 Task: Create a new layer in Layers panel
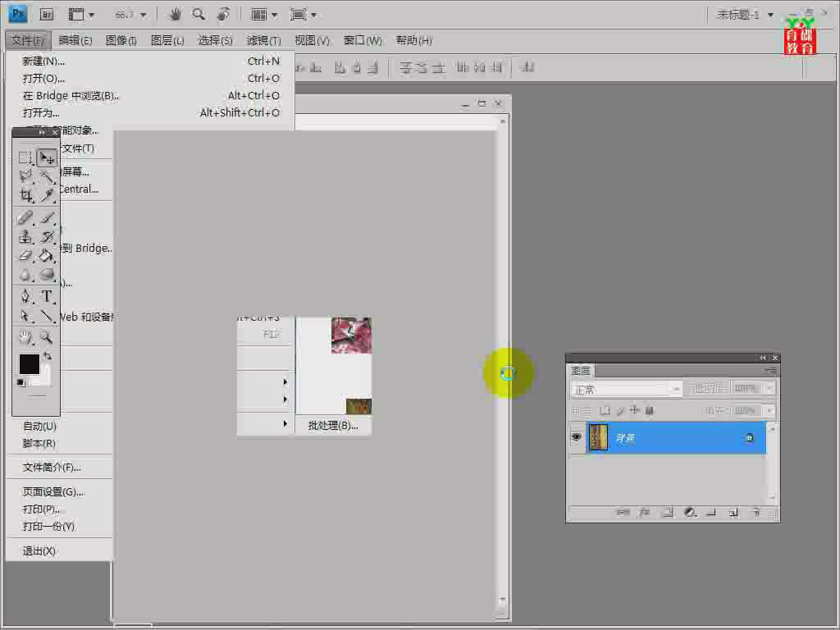[733, 513]
